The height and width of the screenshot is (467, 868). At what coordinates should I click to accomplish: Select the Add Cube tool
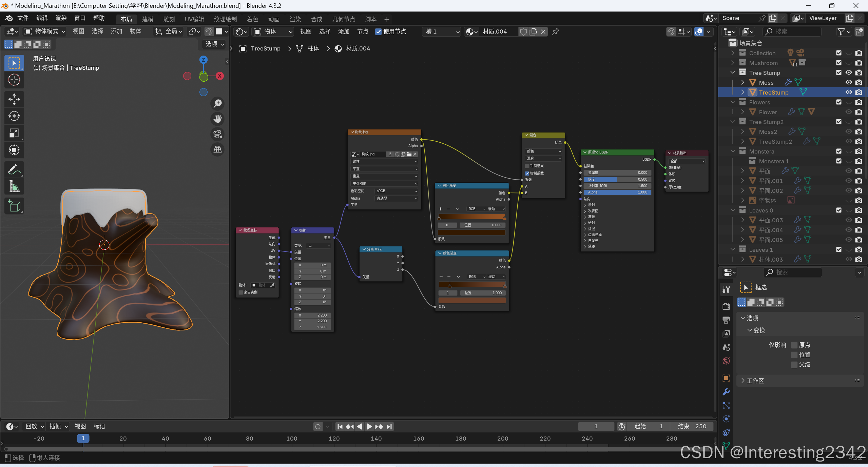coord(14,206)
